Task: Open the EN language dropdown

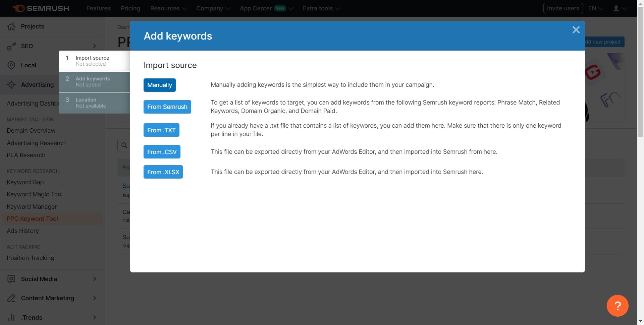Action: pos(595,8)
